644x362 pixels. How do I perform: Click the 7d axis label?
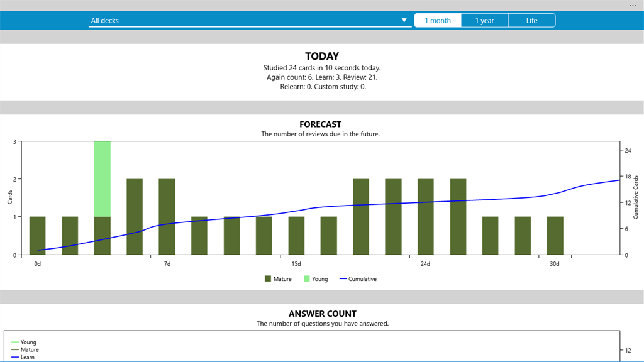167,264
